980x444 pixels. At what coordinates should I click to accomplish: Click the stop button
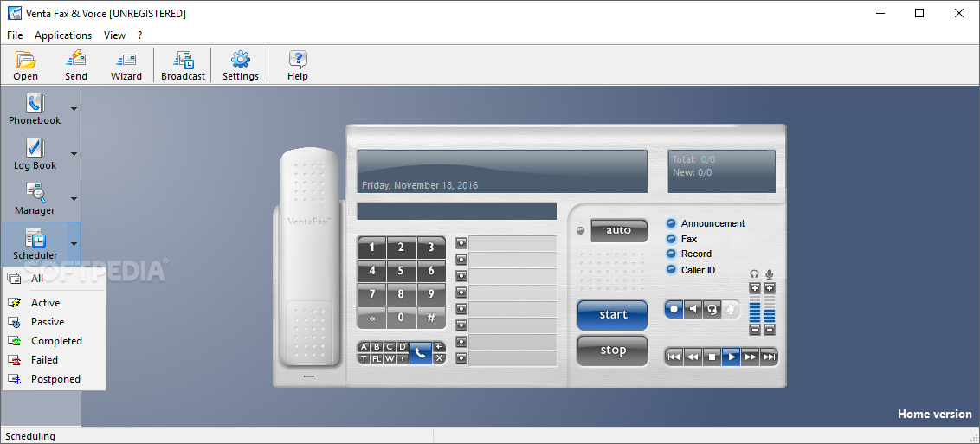[613, 351]
